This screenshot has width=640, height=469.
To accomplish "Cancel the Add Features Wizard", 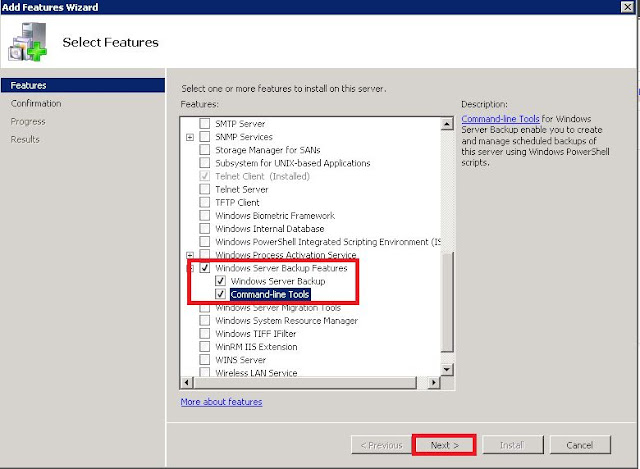I will click(580, 445).
